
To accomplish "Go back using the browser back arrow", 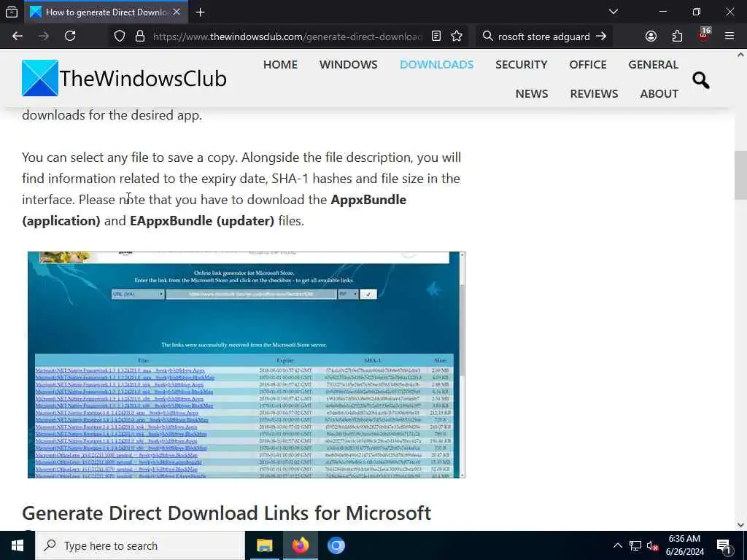I will (18, 36).
